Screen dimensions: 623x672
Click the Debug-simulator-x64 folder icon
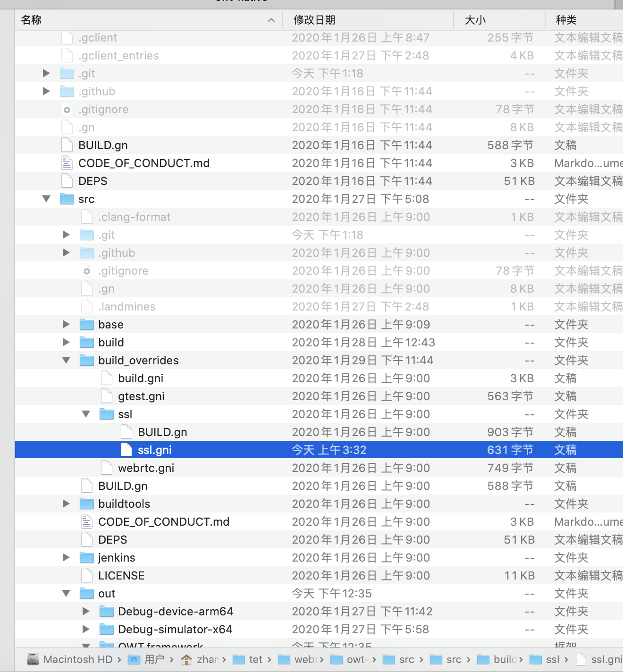point(107,629)
